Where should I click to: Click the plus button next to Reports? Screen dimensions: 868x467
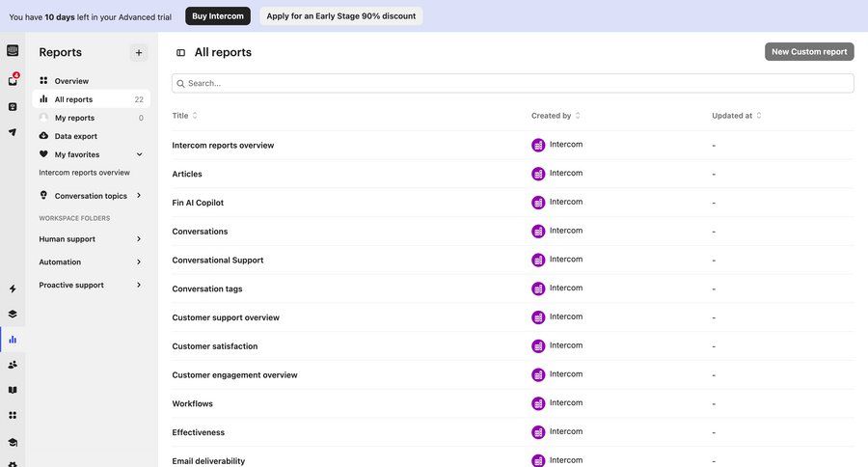139,53
